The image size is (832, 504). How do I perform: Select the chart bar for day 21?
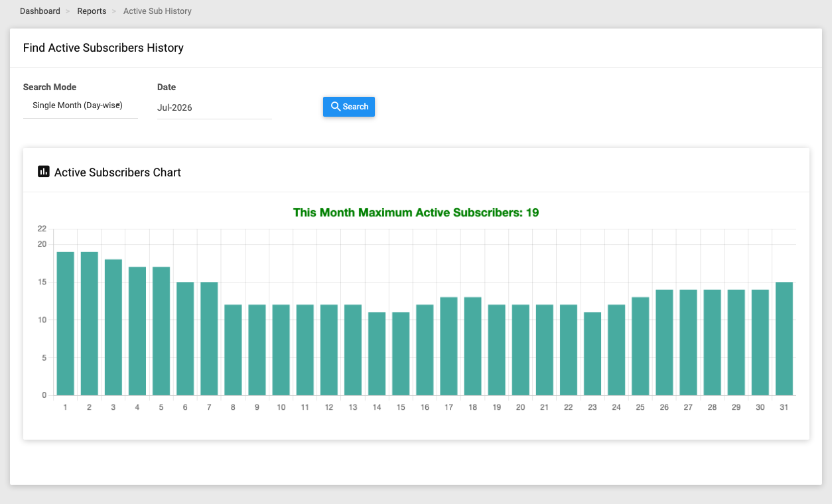pyautogui.click(x=545, y=350)
